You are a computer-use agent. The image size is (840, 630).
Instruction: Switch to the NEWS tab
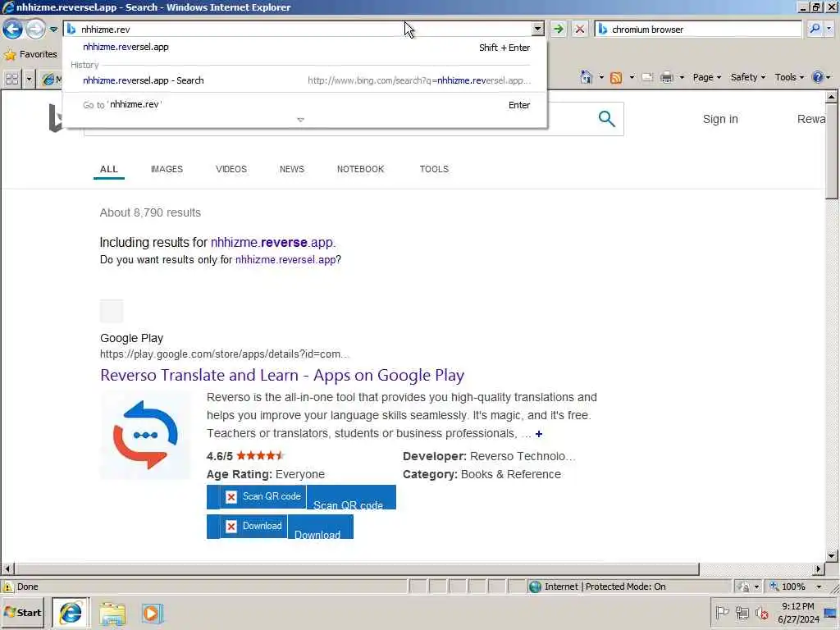pos(292,169)
